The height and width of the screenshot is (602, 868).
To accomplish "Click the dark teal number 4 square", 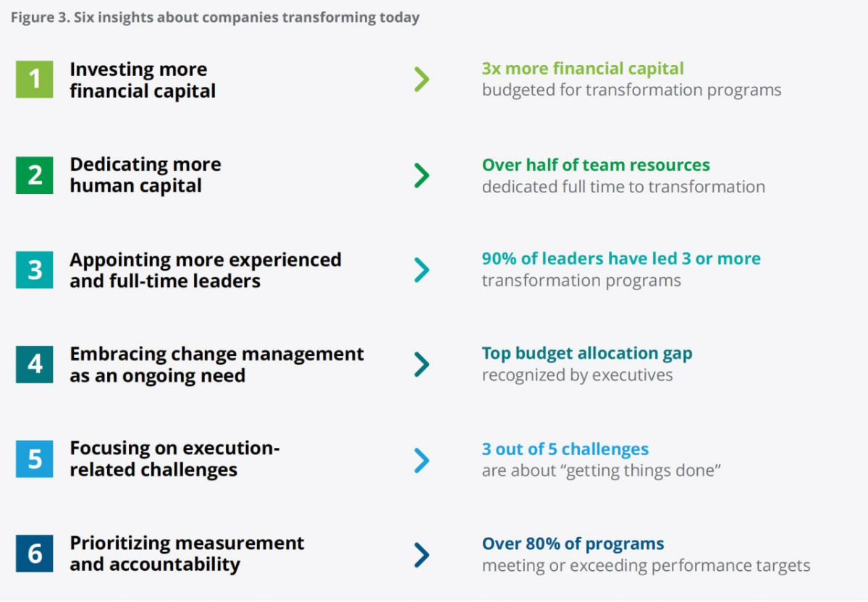I will pyautogui.click(x=34, y=364).
